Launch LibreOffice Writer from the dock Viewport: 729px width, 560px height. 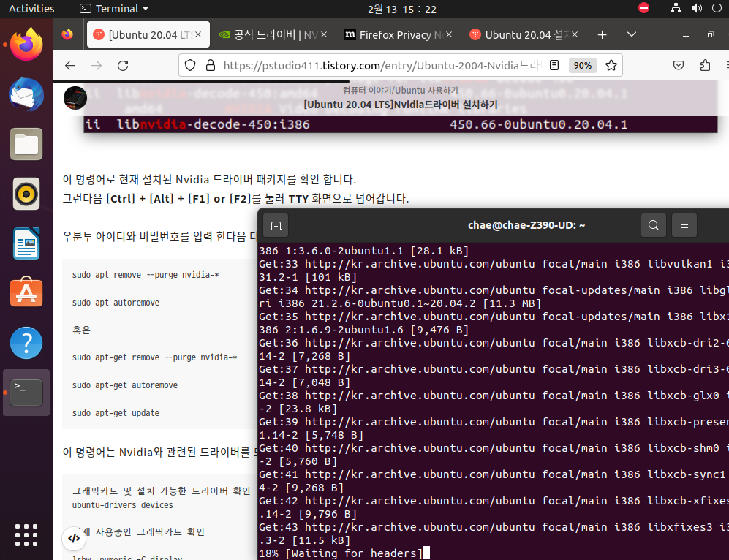click(26, 243)
